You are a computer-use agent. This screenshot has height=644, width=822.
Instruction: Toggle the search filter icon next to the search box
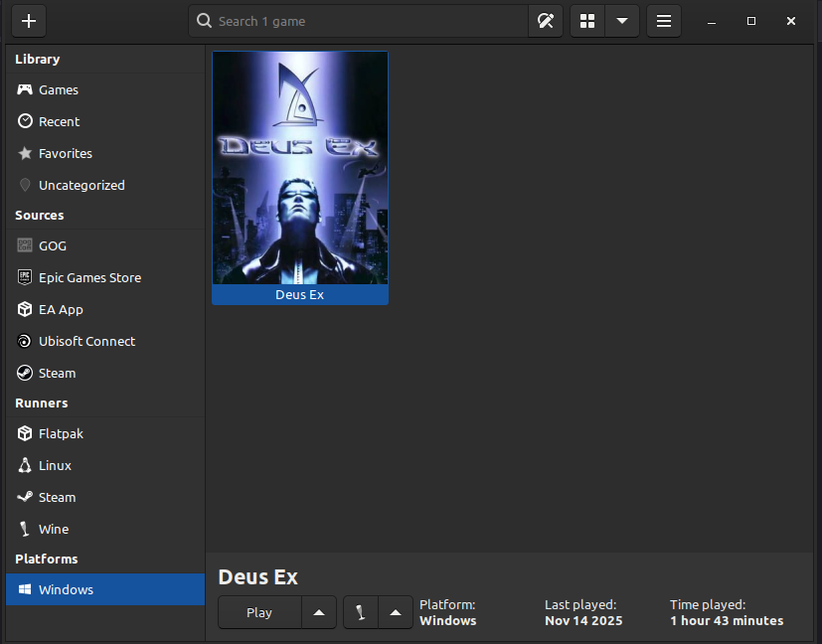pos(545,21)
